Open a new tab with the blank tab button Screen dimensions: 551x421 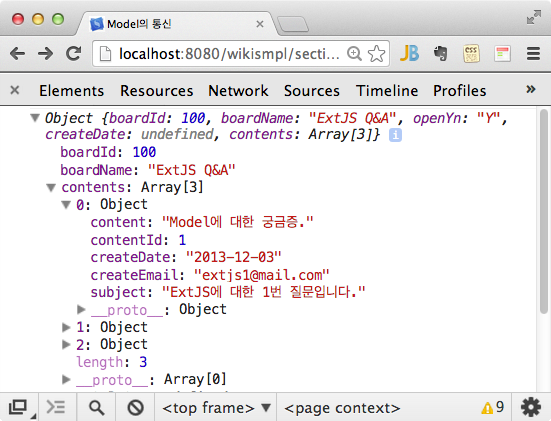293,24
